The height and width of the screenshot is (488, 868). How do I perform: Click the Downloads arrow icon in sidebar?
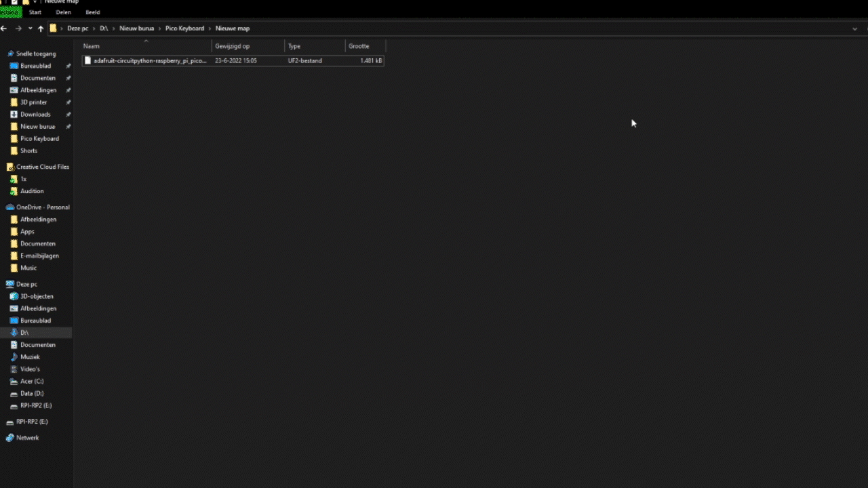pyautogui.click(x=14, y=115)
